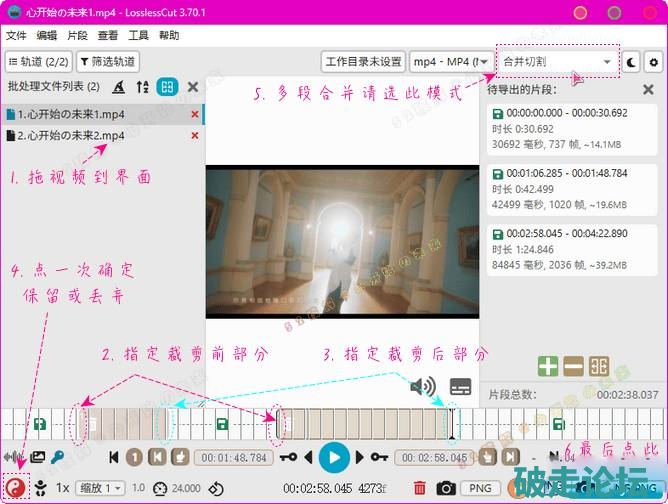Toggle the audio waveform display icon
Screen dimensions: 668x504
[13, 457]
